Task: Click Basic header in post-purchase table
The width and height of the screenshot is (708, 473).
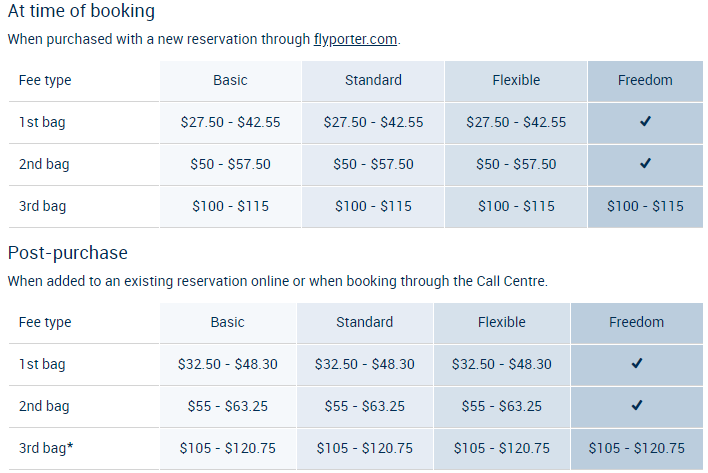Action: click(227, 322)
